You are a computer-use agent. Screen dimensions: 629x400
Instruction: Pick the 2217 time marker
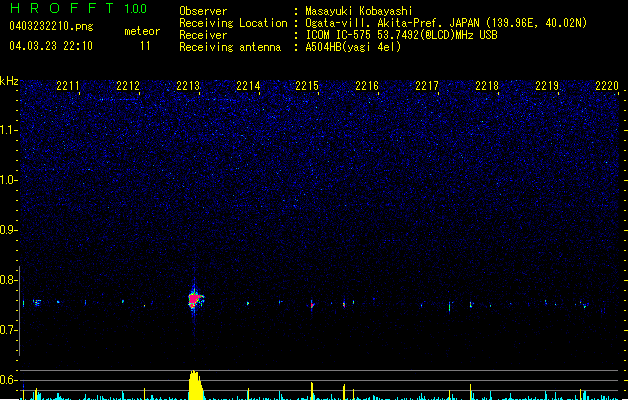click(427, 87)
